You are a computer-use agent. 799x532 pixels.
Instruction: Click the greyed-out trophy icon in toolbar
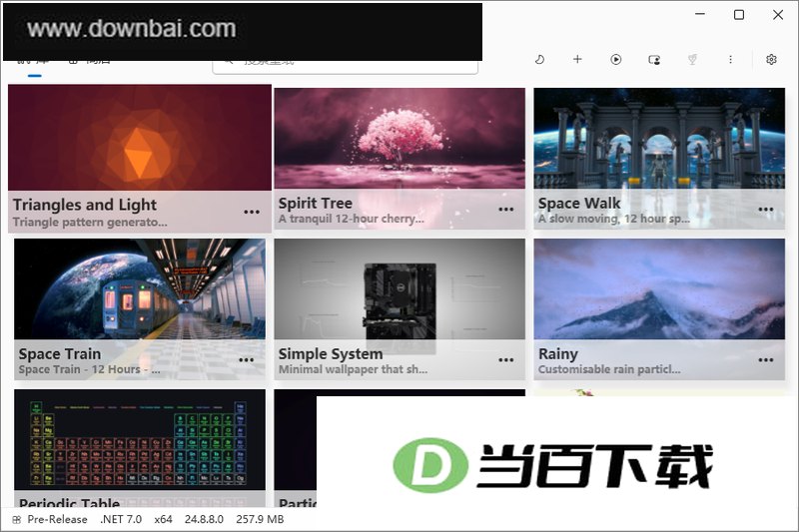(x=692, y=60)
